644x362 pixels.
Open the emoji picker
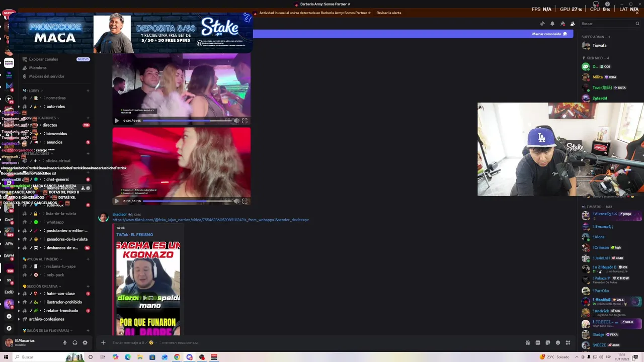click(557, 343)
